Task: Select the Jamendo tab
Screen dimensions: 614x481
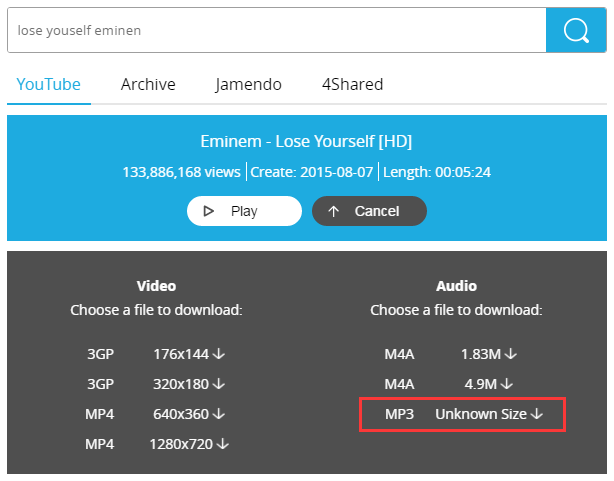Action: 248,84
